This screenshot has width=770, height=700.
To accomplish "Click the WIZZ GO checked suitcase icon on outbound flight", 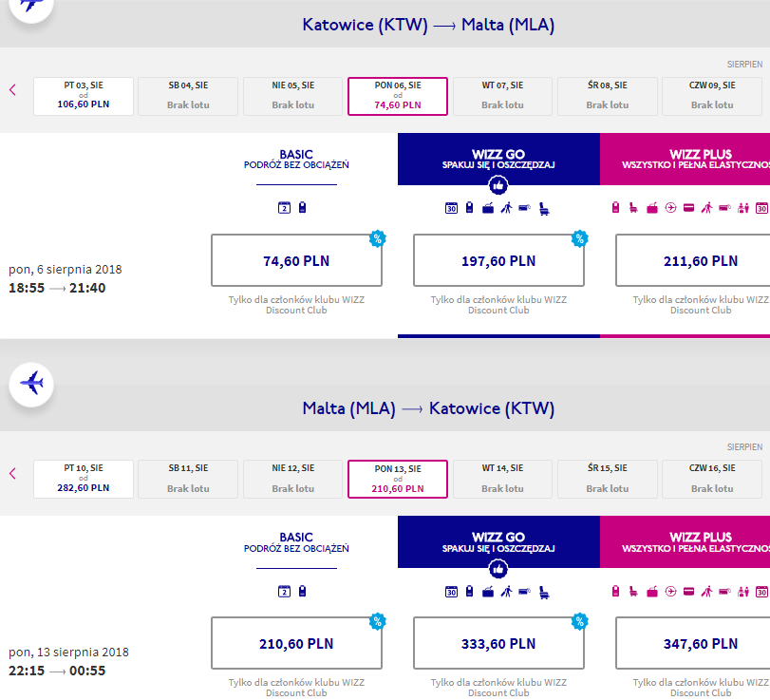I will 488,208.
